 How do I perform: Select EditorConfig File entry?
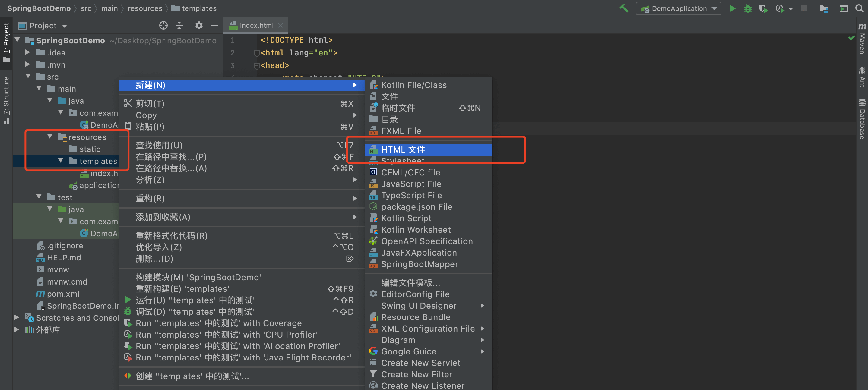click(x=428, y=294)
